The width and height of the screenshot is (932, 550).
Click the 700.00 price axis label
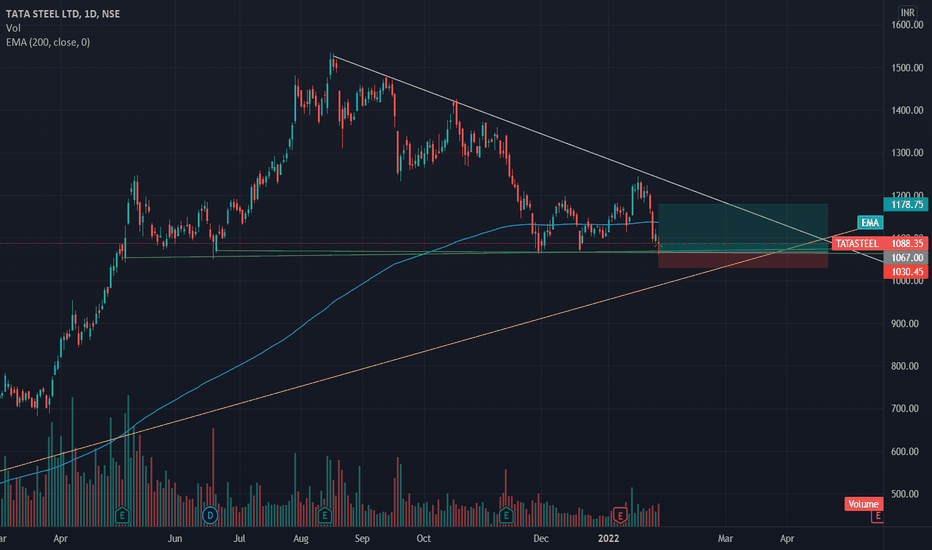(x=905, y=408)
